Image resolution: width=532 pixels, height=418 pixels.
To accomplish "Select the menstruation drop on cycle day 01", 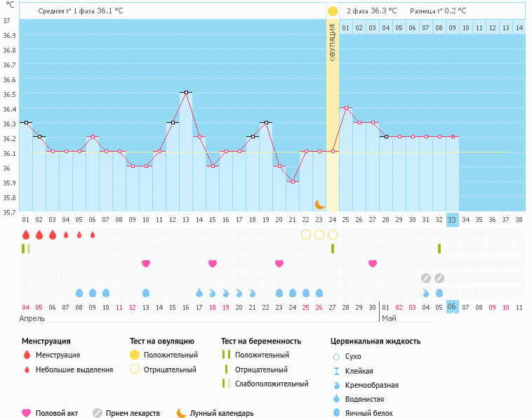I will (x=26, y=235).
